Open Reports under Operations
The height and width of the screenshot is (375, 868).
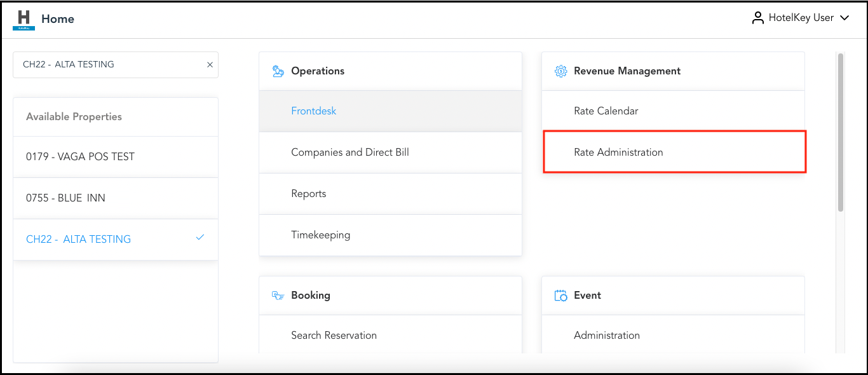309,193
